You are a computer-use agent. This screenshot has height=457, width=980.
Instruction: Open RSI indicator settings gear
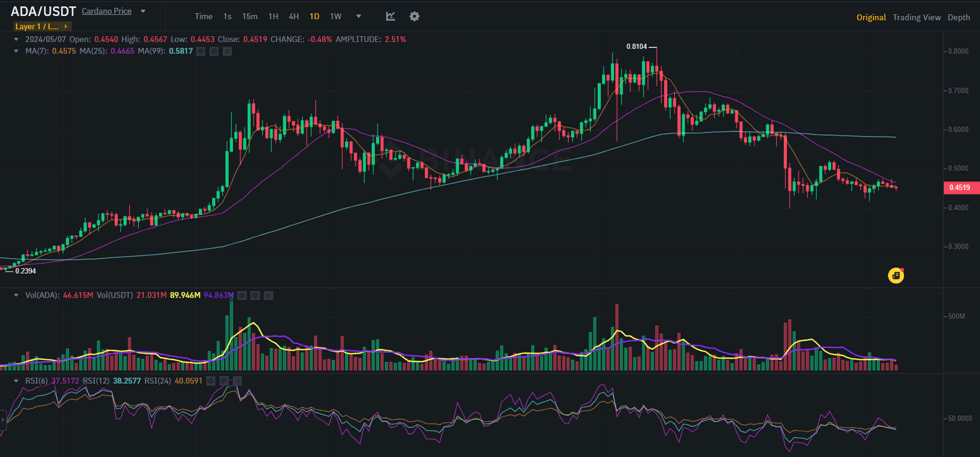(224, 381)
